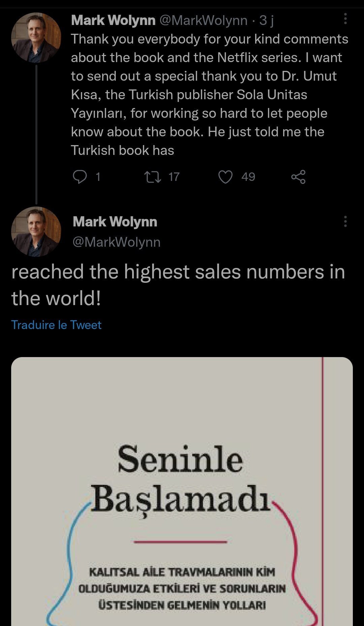Image resolution: width=364 pixels, height=626 pixels.
Task: Click the like count 49
Action: pos(248,177)
